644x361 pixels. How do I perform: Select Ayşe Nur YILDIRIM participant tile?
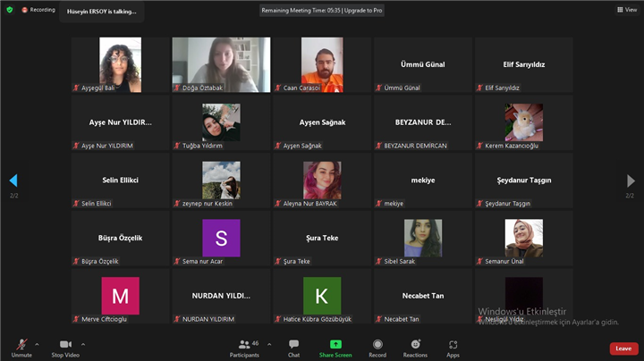point(121,122)
